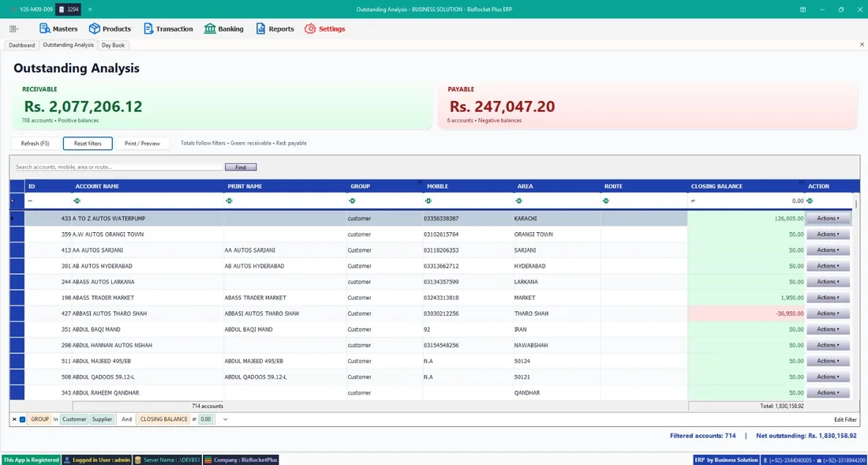Image resolution: width=868 pixels, height=465 pixels.
Task: Click the calculator icon beside 3294
Action: click(62, 9)
